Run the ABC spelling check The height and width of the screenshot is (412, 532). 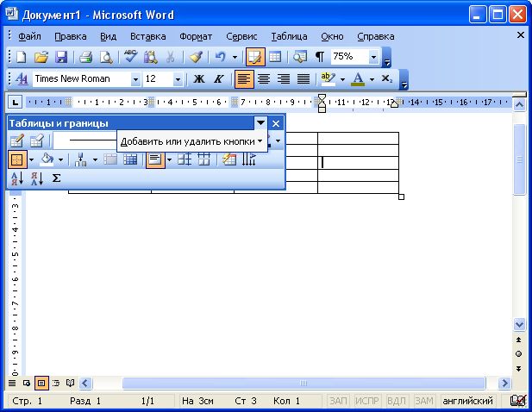[x=130, y=56]
